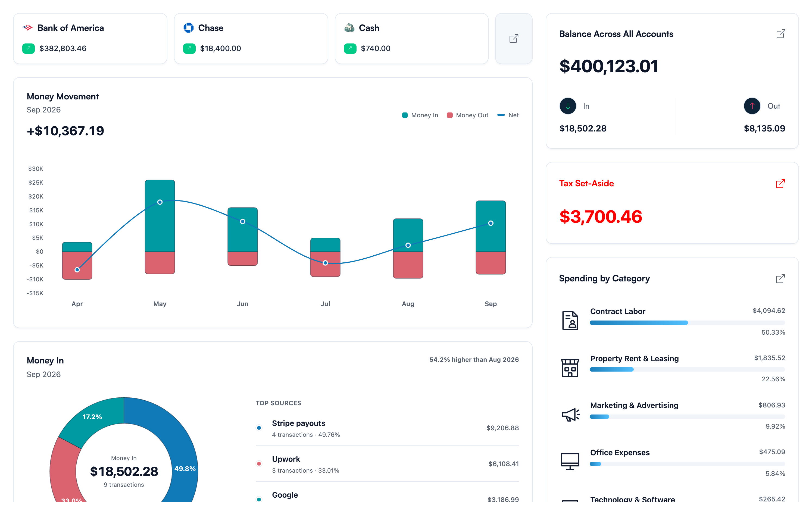812x515 pixels.
Task: Click the Out up-arrow circle icon
Action: click(x=752, y=106)
